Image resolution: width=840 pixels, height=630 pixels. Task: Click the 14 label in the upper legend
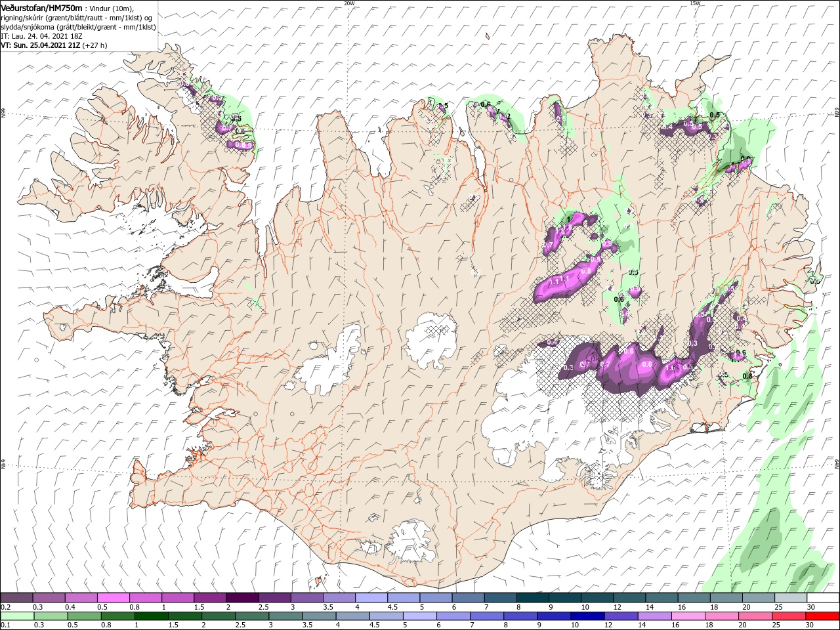650,607
